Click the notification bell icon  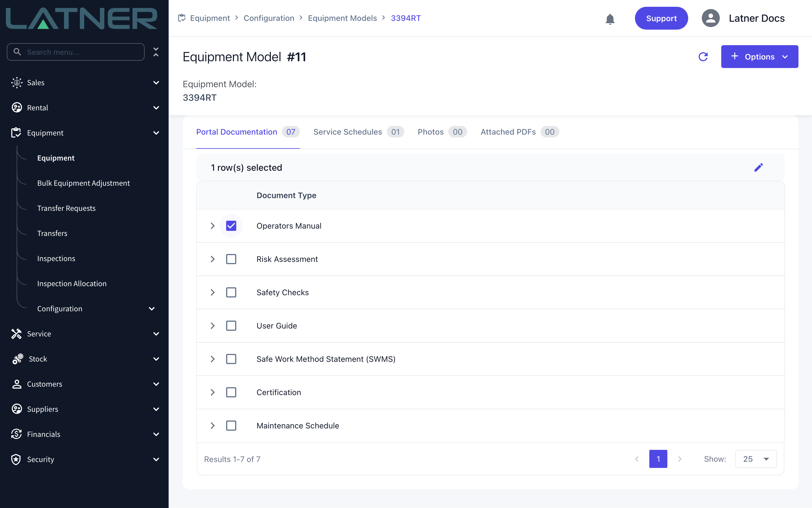click(x=610, y=19)
